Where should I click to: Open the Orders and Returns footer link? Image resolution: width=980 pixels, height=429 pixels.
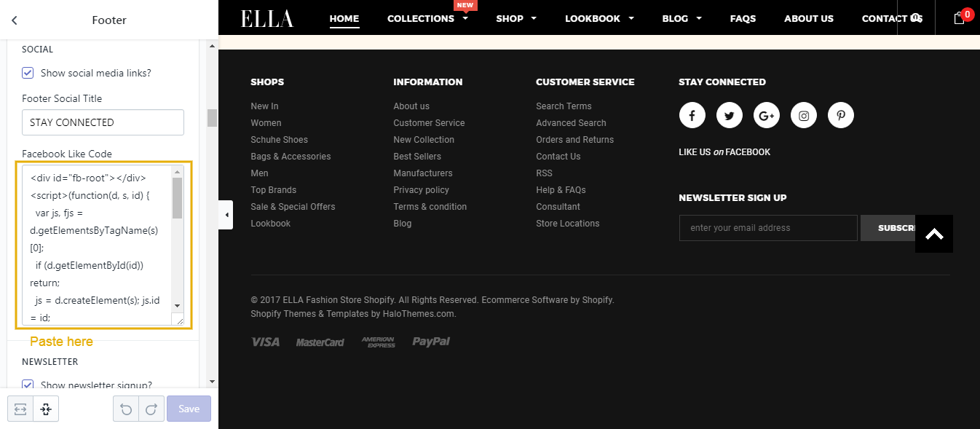(x=575, y=140)
